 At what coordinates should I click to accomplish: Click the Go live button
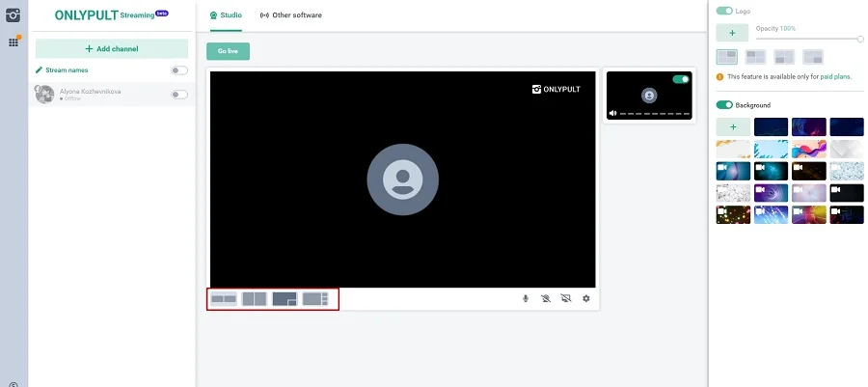click(x=228, y=50)
